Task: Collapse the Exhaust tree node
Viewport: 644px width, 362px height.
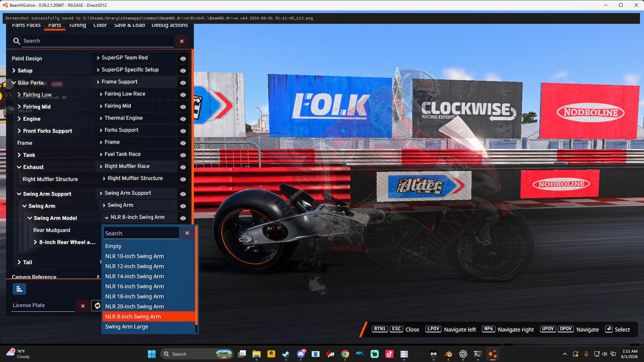Action: coord(19,167)
